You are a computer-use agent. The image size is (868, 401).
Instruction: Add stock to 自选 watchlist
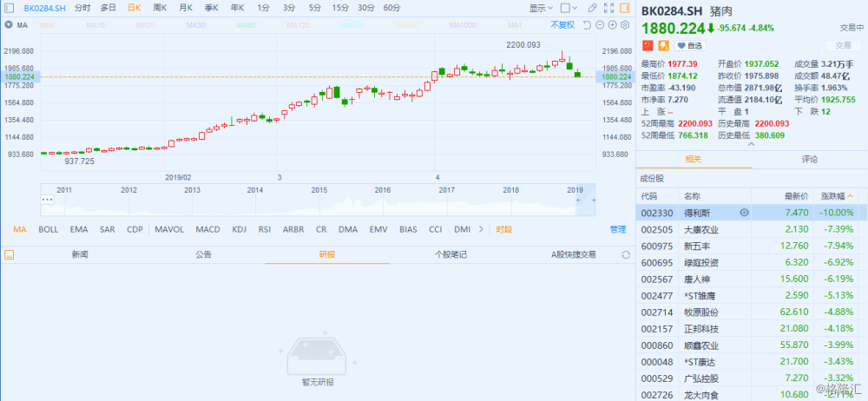tap(690, 45)
